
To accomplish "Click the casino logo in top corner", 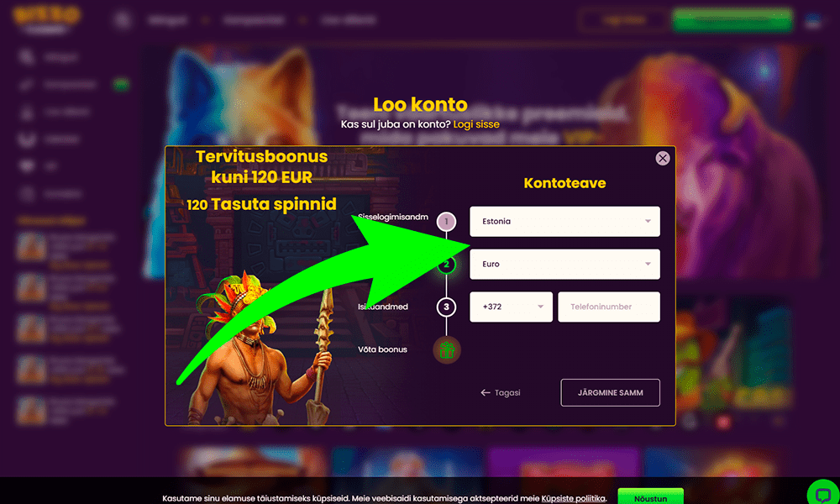I will (46, 18).
